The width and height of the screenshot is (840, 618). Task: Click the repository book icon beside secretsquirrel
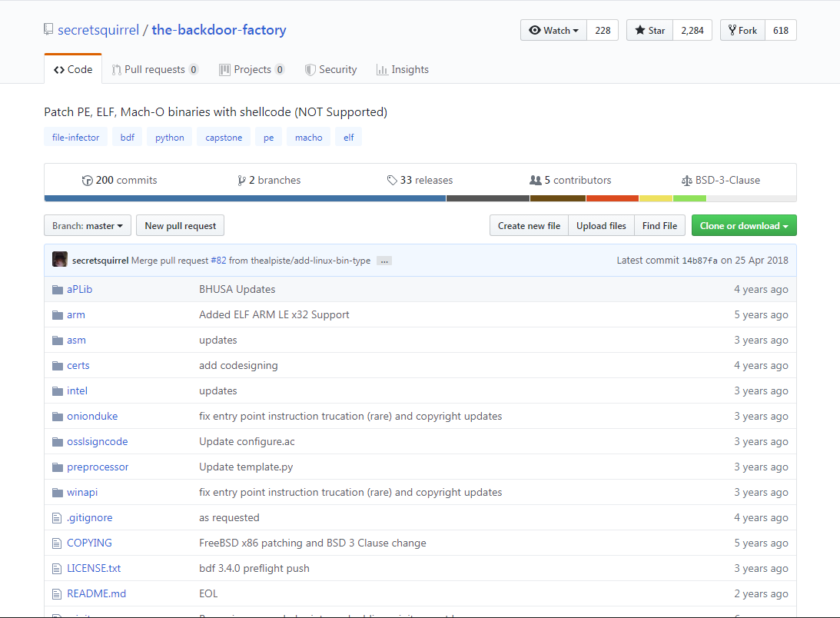48,29
